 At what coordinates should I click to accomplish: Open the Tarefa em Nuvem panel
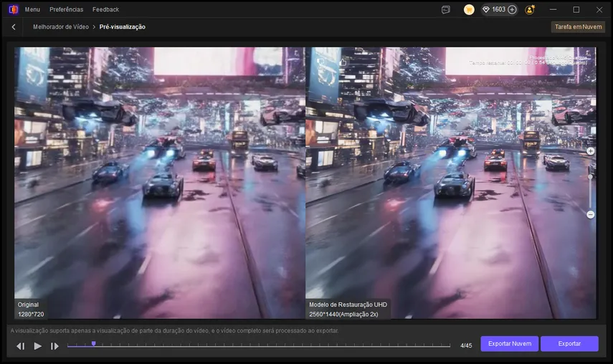click(x=577, y=27)
